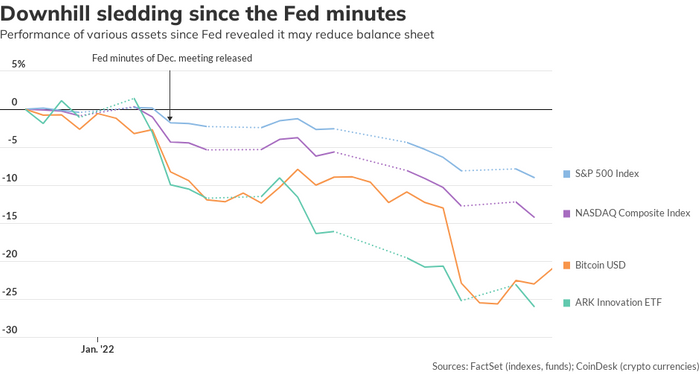Click the Jan. '22 axis tick label
This screenshot has width=700, height=376.
point(97,349)
